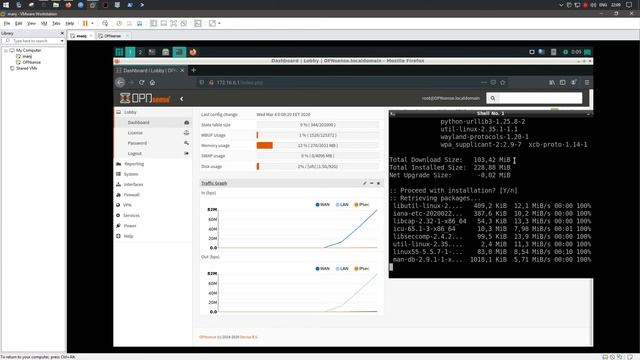The width and height of the screenshot is (640, 360).
Task: Open VMware Edit menu
Action: point(19,24)
